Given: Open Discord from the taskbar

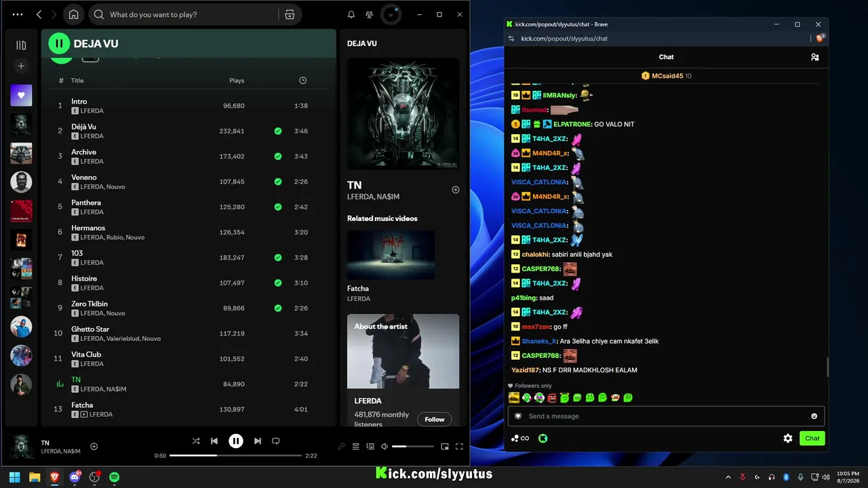Looking at the screenshot, I should click(x=75, y=477).
